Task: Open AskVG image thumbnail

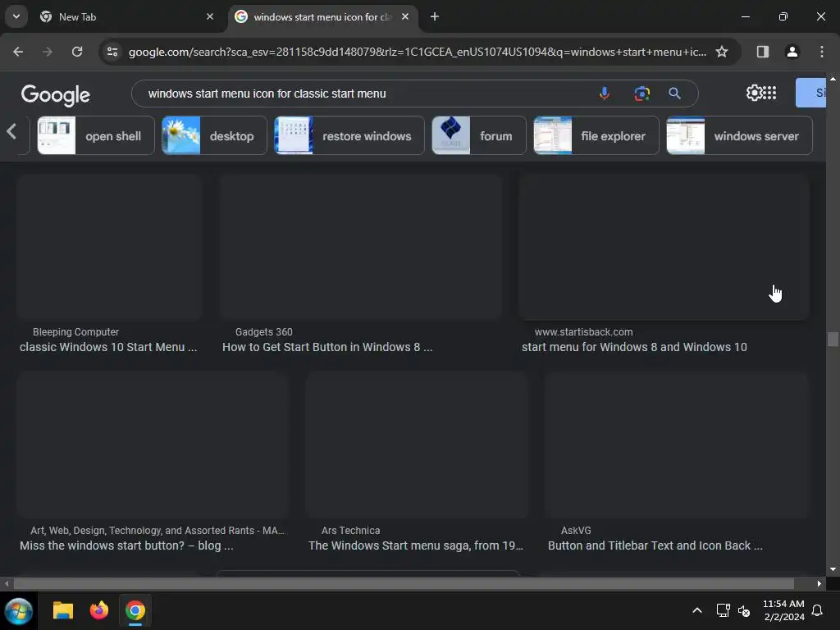Action: [677, 445]
